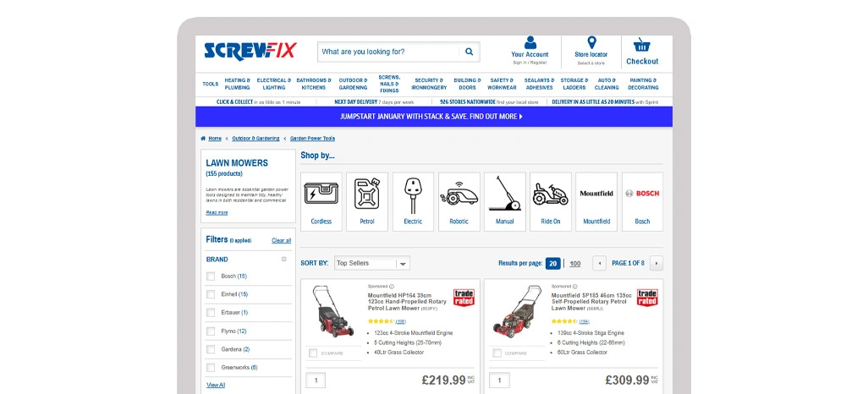Show 100 results per page
The height and width of the screenshot is (394, 868).
[x=575, y=264]
